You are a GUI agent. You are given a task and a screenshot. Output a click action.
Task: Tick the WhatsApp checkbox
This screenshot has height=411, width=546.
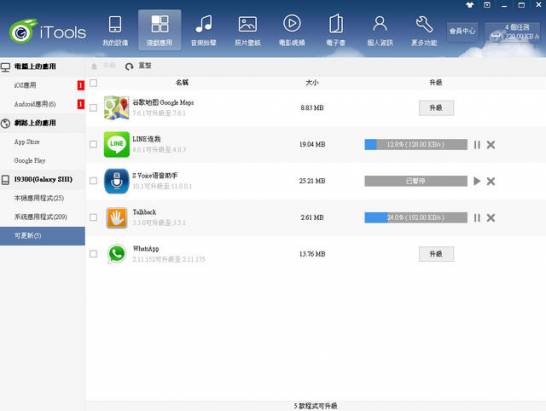tap(93, 254)
